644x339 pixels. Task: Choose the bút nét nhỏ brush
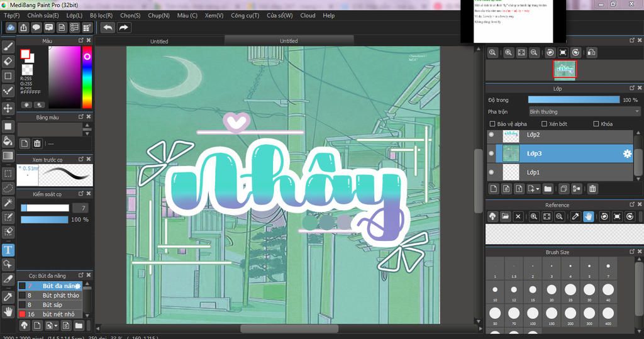click(50, 314)
